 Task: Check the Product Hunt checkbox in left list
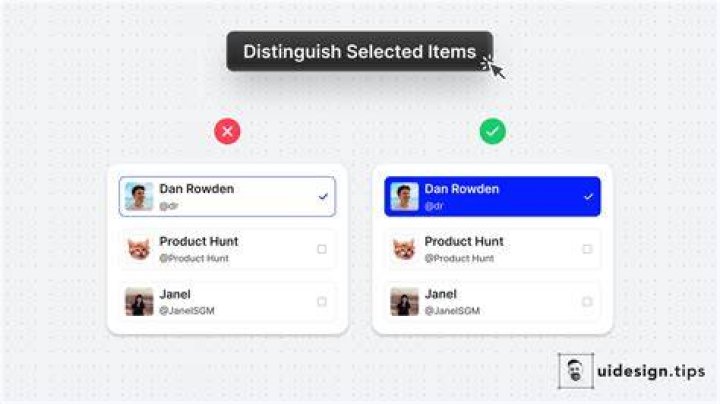[322, 249]
